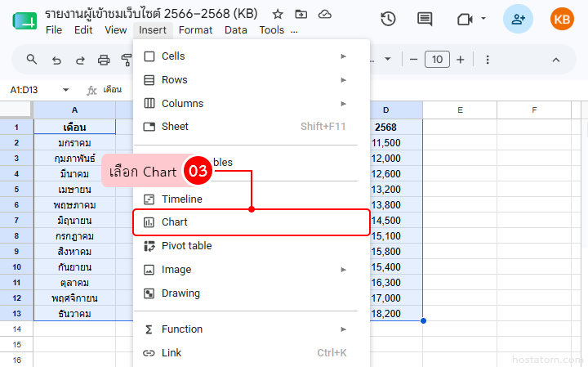Open the File menu
The image size is (588, 367).
pyautogui.click(x=54, y=30)
